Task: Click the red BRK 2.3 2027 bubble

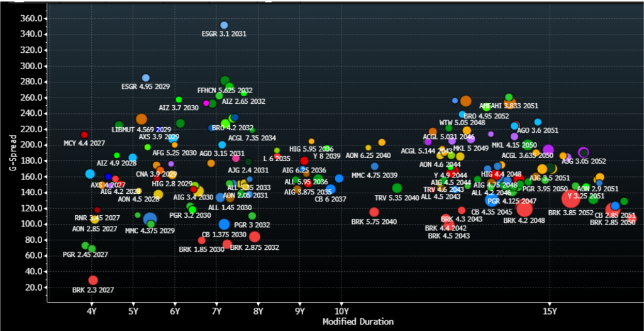Action: [x=93, y=280]
